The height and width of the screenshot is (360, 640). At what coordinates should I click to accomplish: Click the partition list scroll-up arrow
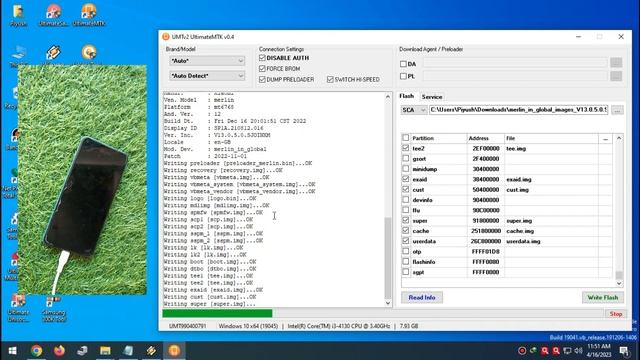(x=619, y=138)
